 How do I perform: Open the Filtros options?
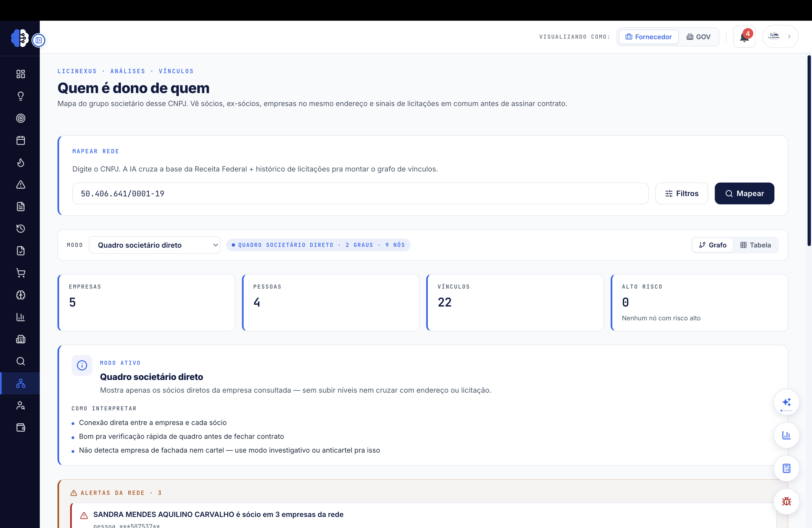(682, 193)
